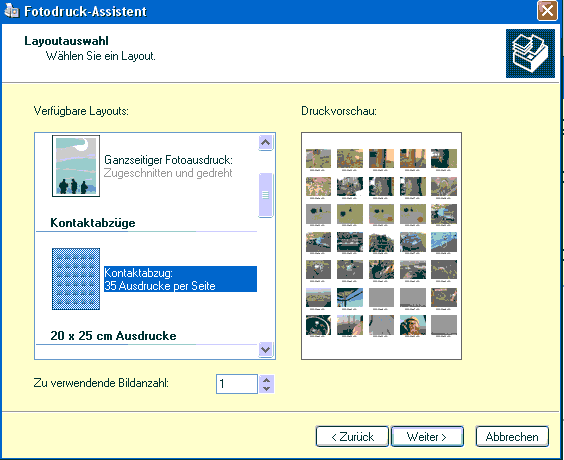Select the full-page photo print layout thumbnail
The height and width of the screenshot is (460, 564).
tap(76, 166)
